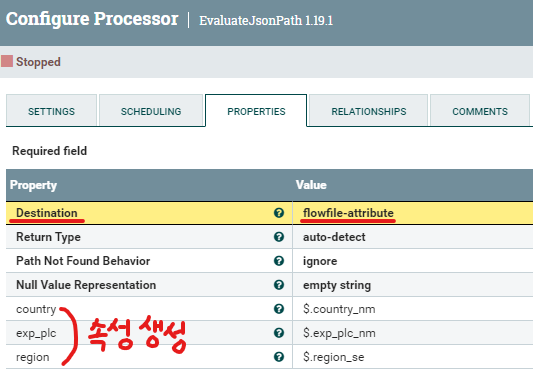
Task: Open help icon for region property
Action: click(279, 357)
